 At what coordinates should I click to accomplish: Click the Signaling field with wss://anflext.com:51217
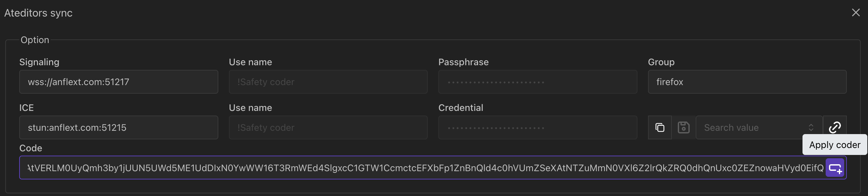[119, 82]
